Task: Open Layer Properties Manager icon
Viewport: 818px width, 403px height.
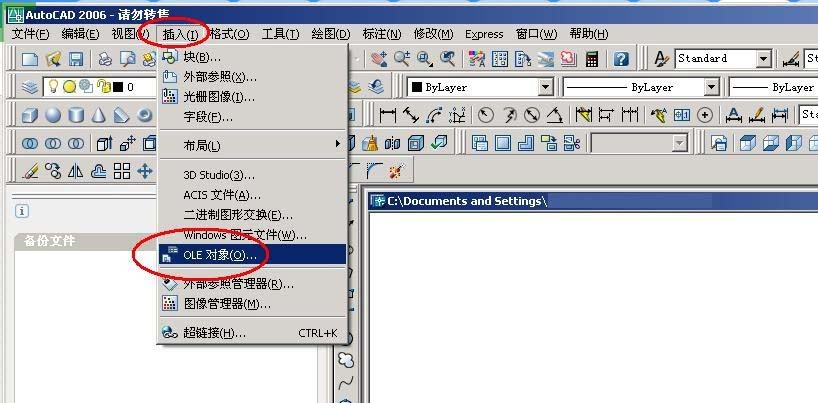Action: pos(30,87)
